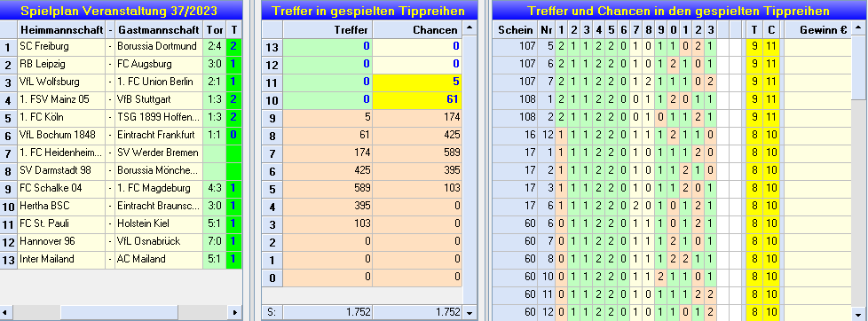Click scroll down arrow in Treffer panel
Image resolution: width=868 pixels, height=321 pixels.
coord(470,312)
